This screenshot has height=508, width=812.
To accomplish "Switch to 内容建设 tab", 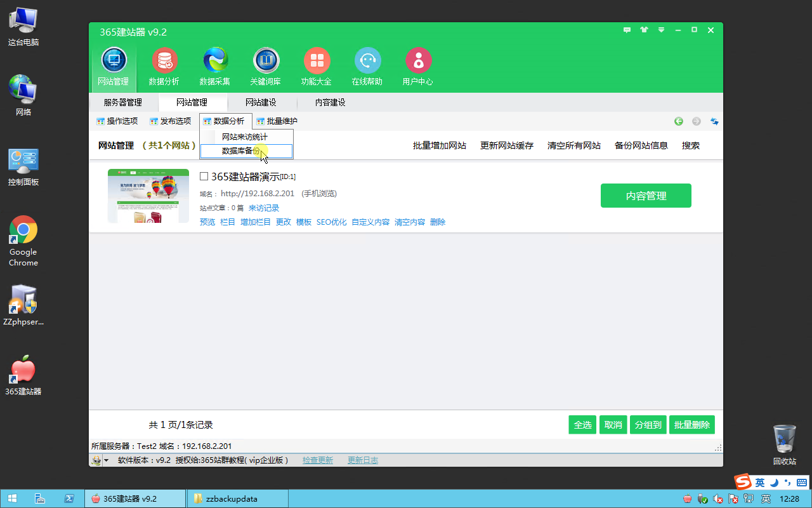I will coord(331,102).
